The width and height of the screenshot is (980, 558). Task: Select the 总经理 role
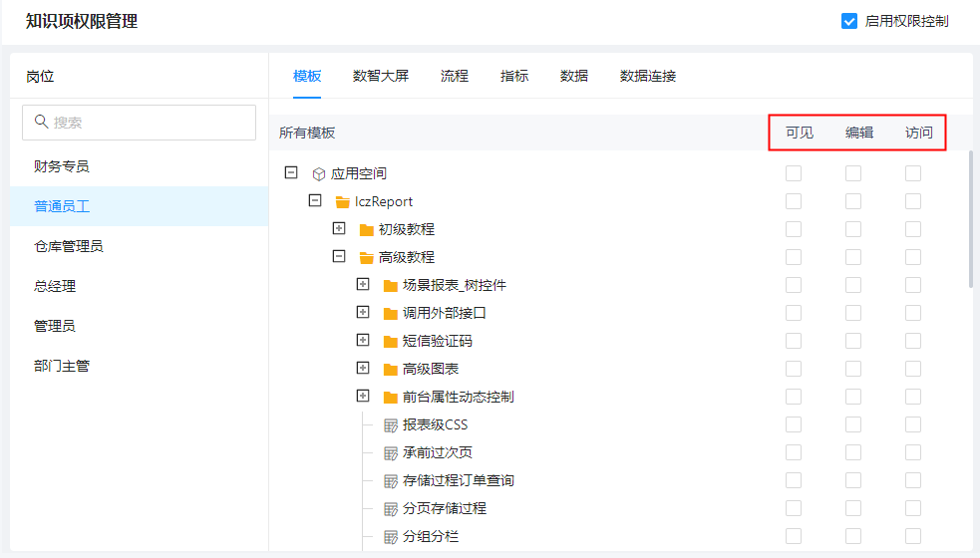(x=55, y=286)
